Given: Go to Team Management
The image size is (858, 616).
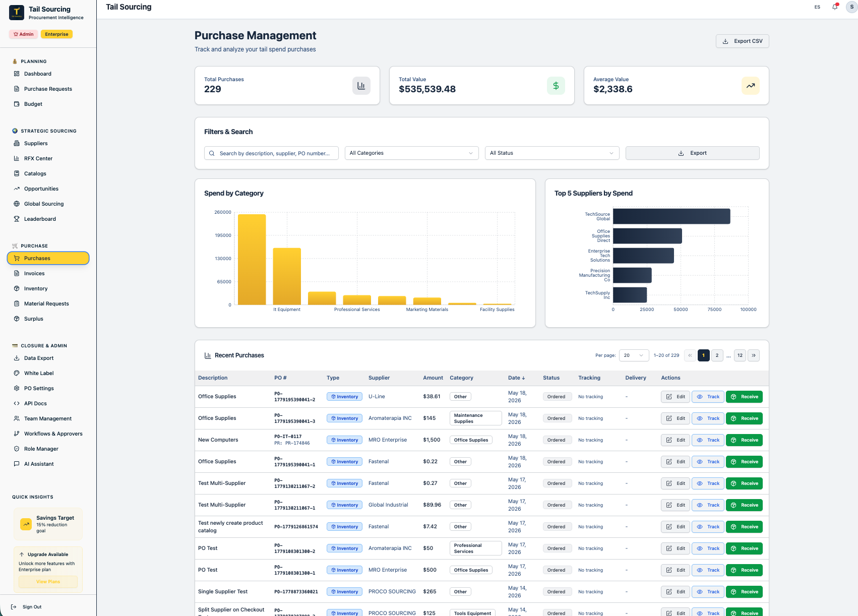Looking at the screenshot, I should [x=48, y=418].
